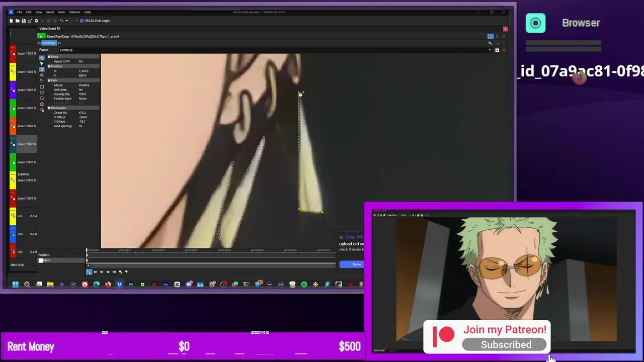The height and width of the screenshot is (362, 644).
Task: Go to Next Keyframe arrow
Action: click(x=108, y=272)
